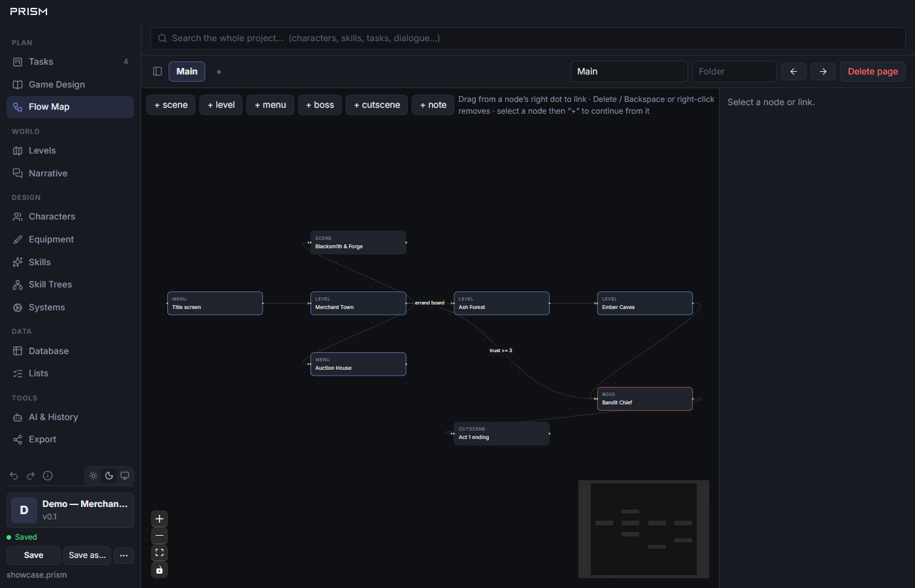The height and width of the screenshot is (588, 915).
Task: Click the Equipment sword icon
Action: tap(18, 239)
